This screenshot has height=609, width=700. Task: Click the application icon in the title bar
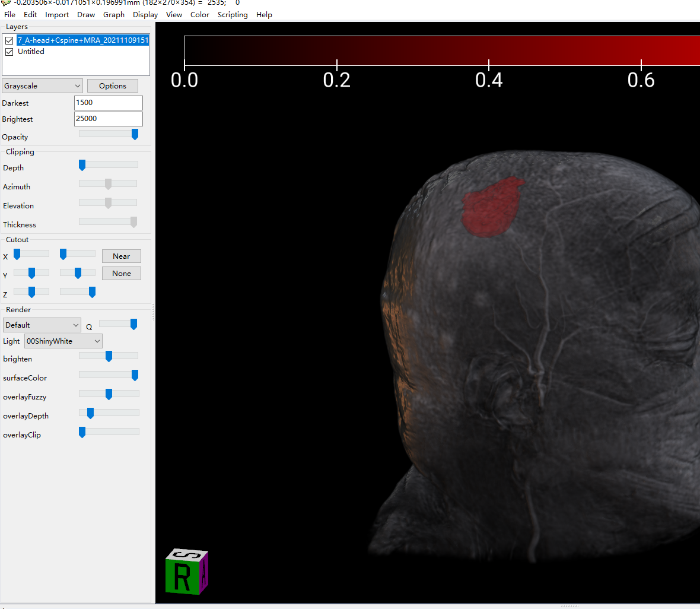click(6, 2)
